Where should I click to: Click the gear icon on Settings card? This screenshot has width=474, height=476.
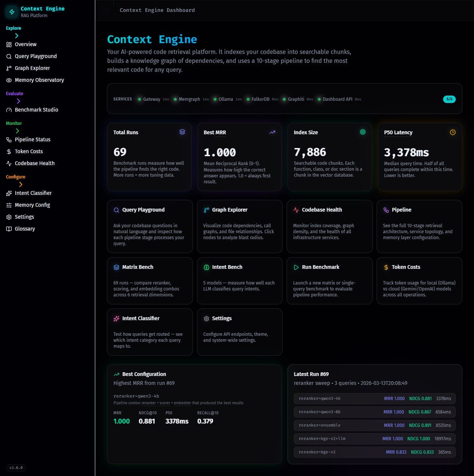[206, 319]
